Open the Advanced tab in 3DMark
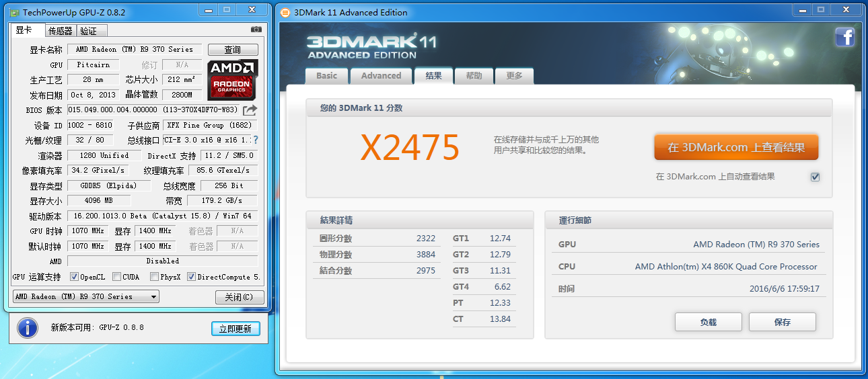This screenshot has height=379, width=868. pyautogui.click(x=381, y=76)
